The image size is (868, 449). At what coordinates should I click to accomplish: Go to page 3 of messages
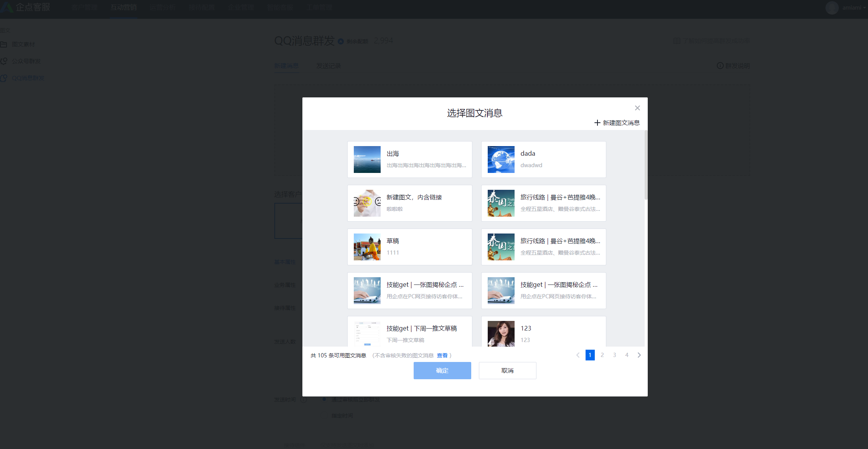click(614, 355)
